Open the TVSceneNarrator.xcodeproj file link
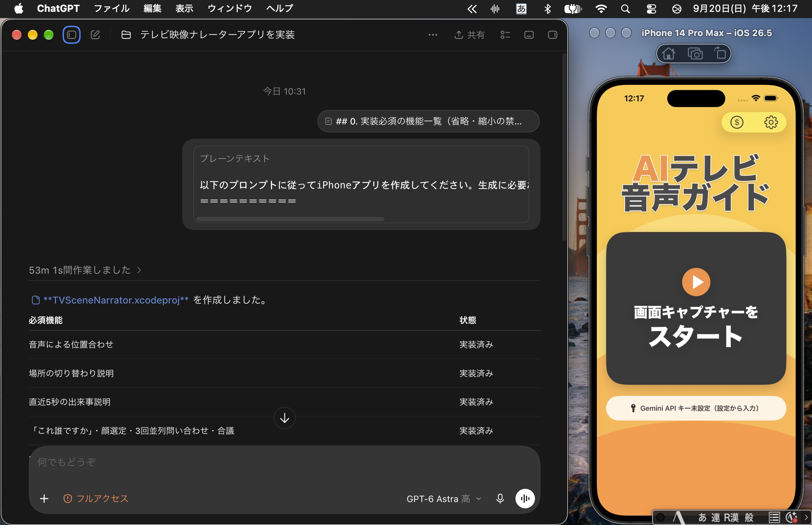Image resolution: width=812 pixels, height=525 pixels. pos(110,300)
